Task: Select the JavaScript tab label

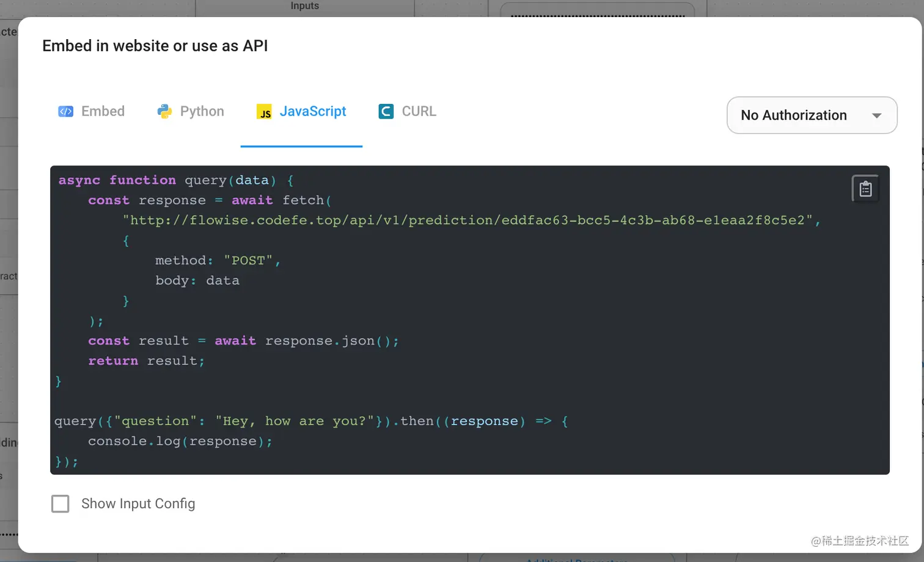Action: click(312, 111)
